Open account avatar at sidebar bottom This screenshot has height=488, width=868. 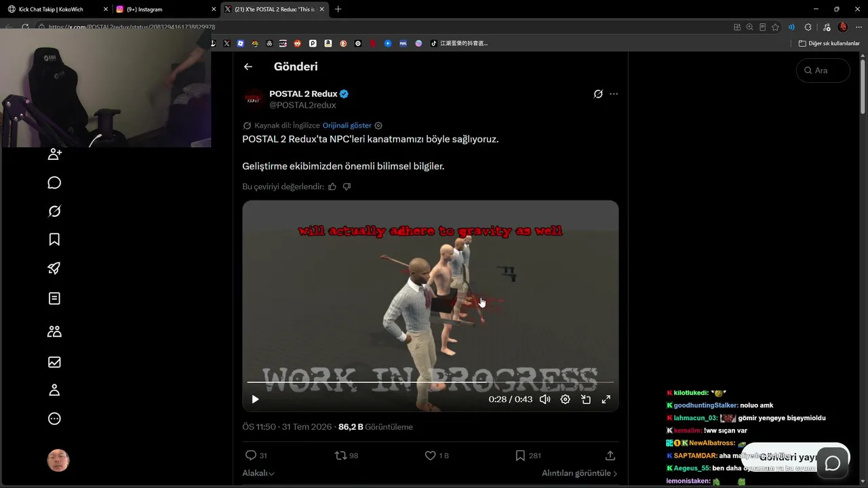tap(58, 460)
